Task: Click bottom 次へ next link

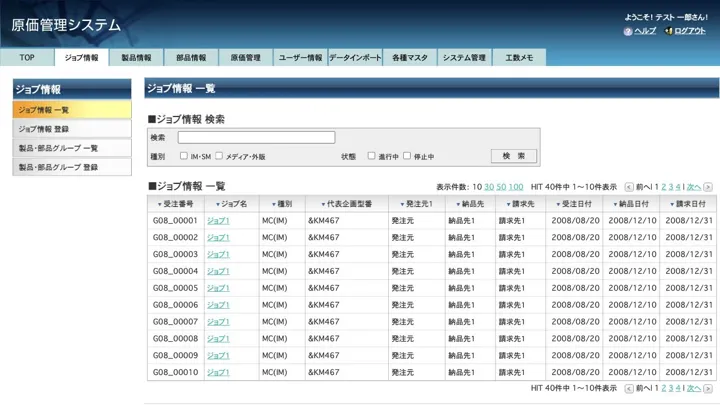Action: (694, 388)
